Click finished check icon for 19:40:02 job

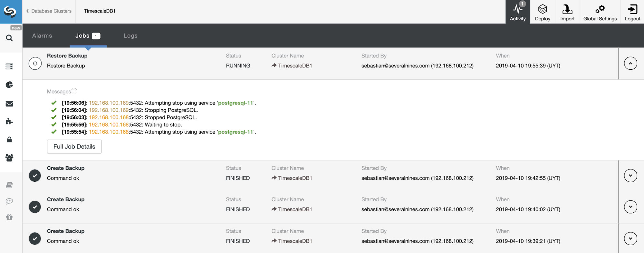(x=35, y=207)
